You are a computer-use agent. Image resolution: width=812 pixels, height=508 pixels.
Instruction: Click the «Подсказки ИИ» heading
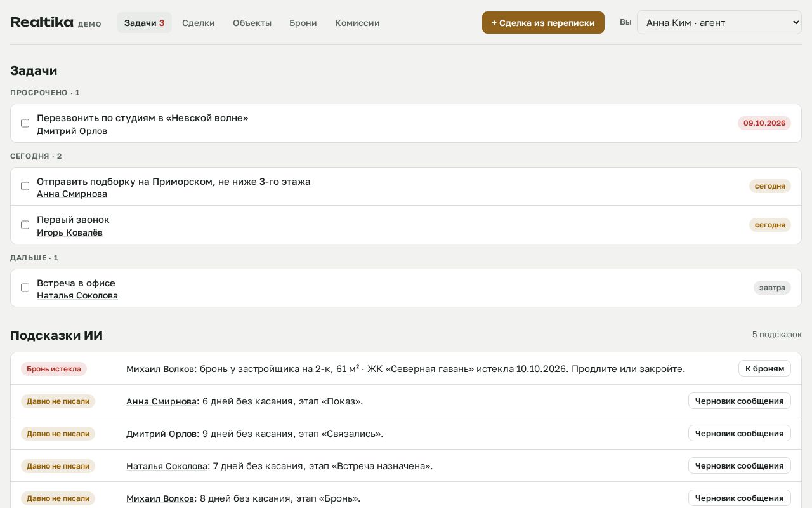pos(56,335)
